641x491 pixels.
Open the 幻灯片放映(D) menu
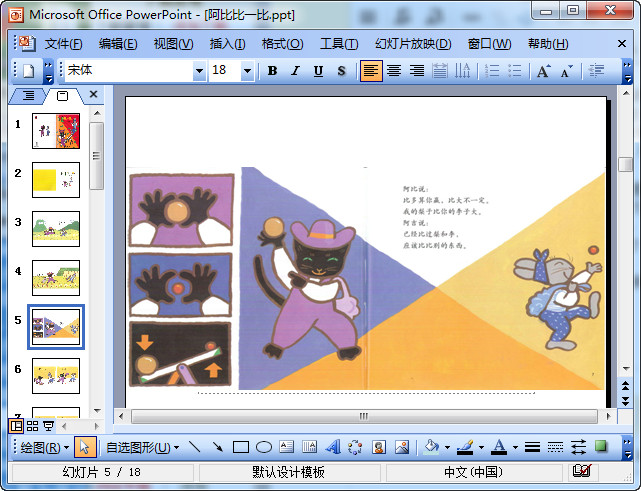point(413,44)
